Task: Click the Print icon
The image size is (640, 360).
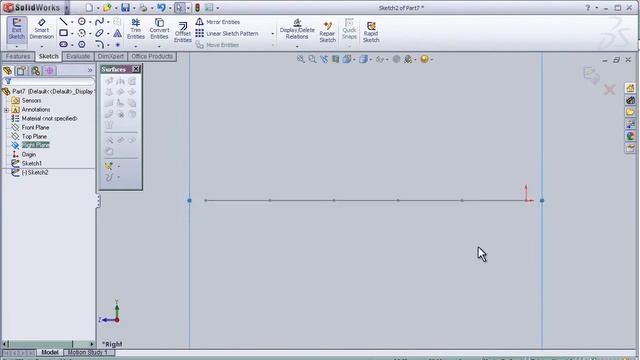Action: tap(143, 7)
